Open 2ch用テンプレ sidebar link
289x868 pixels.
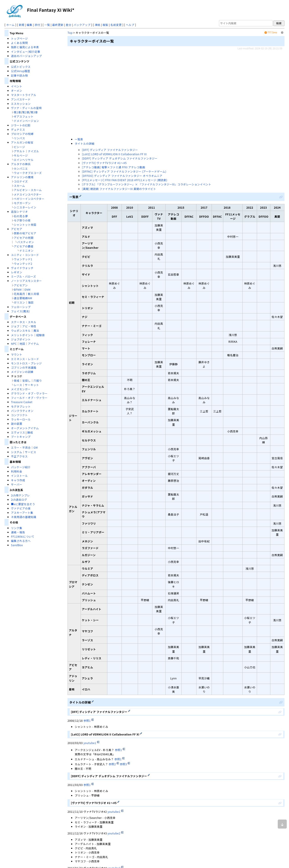[x=20, y=495]
